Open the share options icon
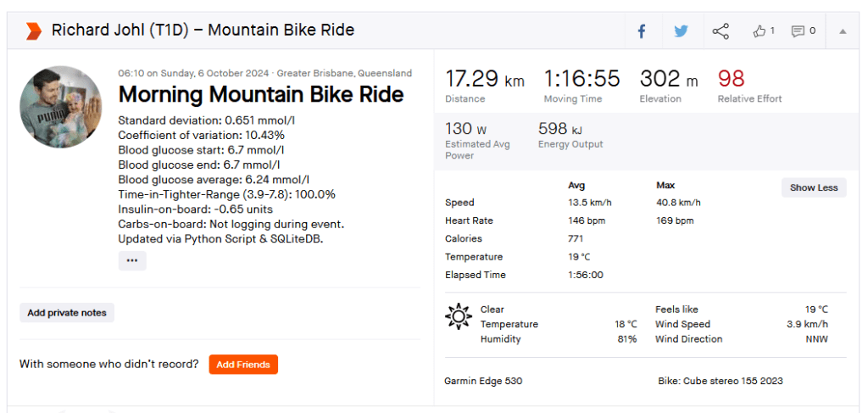The width and height of the screenshot is (868, 413). pyautogui.click(x=721, y=31)
